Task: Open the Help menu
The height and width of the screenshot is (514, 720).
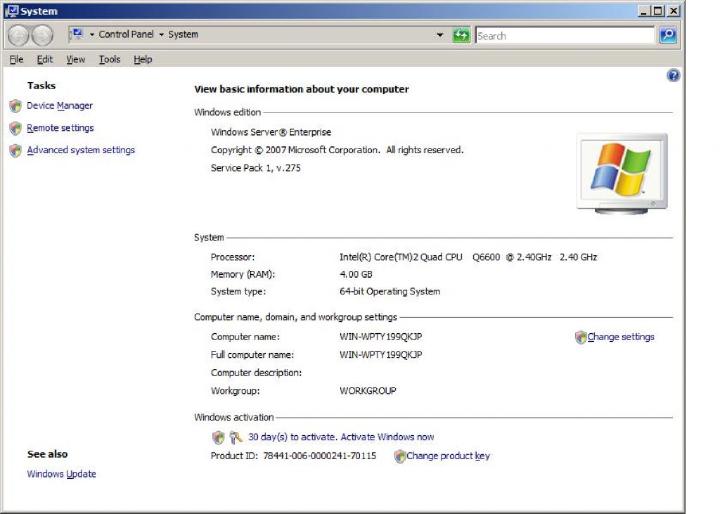Action: tap(143, 59)
